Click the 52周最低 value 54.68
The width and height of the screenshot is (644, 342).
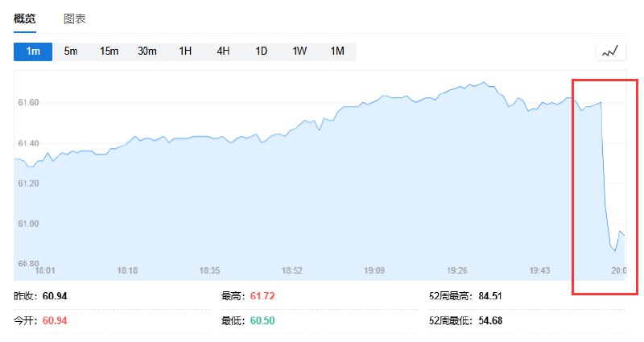click(x=490, y=320)
